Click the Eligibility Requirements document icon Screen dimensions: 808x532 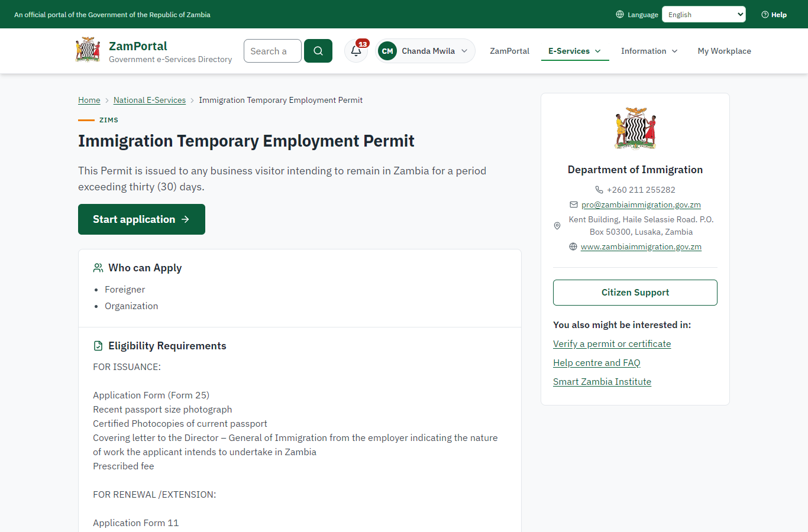pyautogui.click(x=98, y=346)
